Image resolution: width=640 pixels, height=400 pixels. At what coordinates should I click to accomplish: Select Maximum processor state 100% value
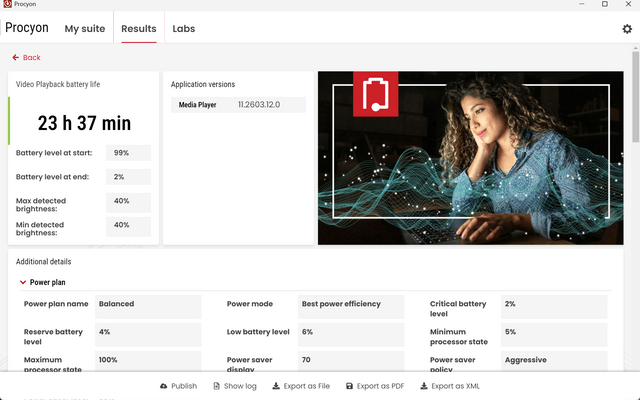click(x=148, y=361)
